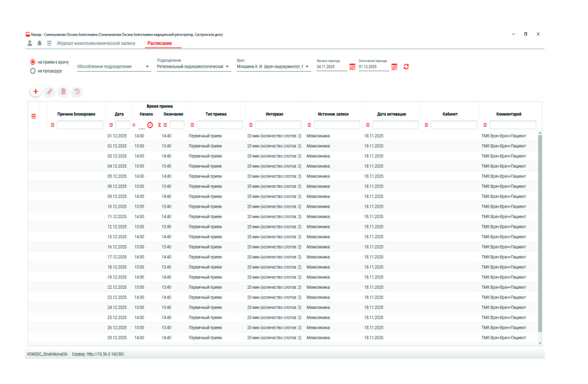This screenshot has width=588, height=384.
Task: Switch to Журнал межполиклинической записи tab
Action: pos(95,43)
